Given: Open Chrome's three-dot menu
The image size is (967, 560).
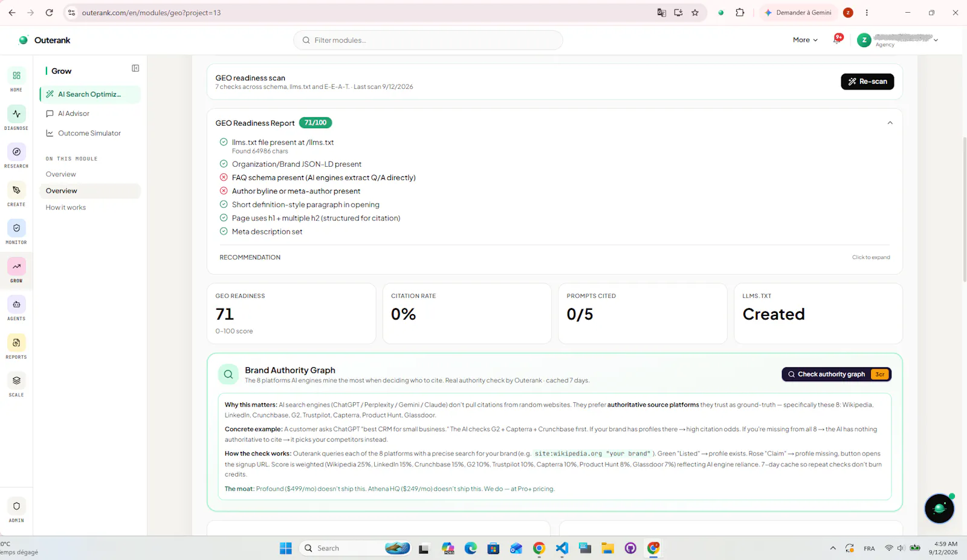Looking at the screenshot, I should [x=867, y=13].
